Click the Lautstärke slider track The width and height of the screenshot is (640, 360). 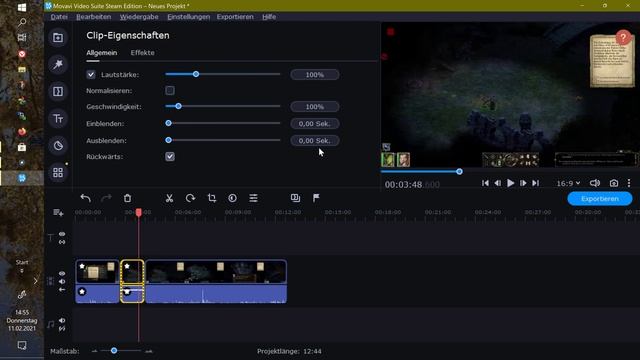(223, 74)
